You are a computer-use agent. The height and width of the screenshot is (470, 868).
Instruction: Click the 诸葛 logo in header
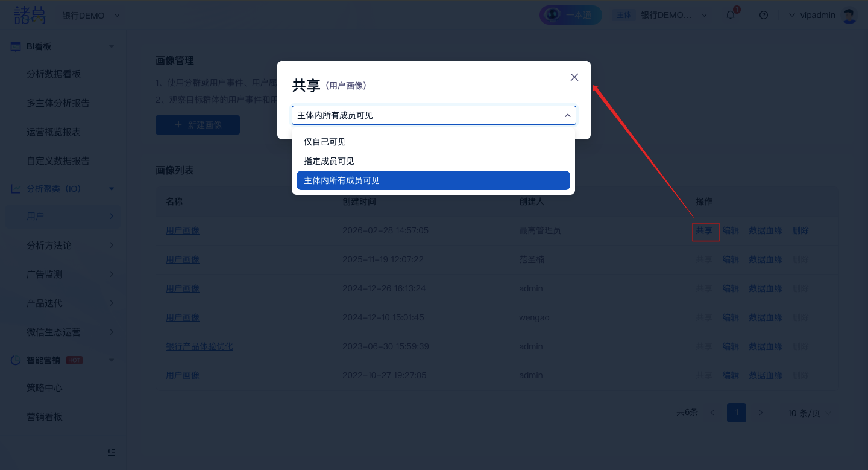(30, 15)
